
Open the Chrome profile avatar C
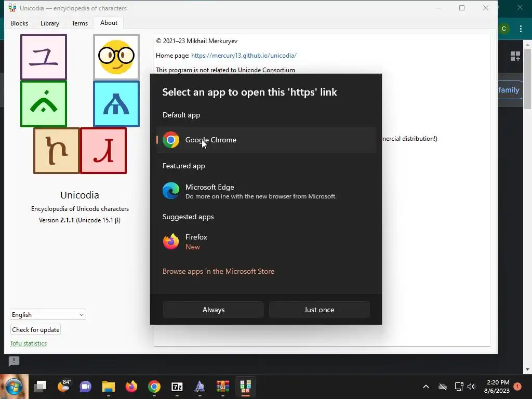[504, 29]
